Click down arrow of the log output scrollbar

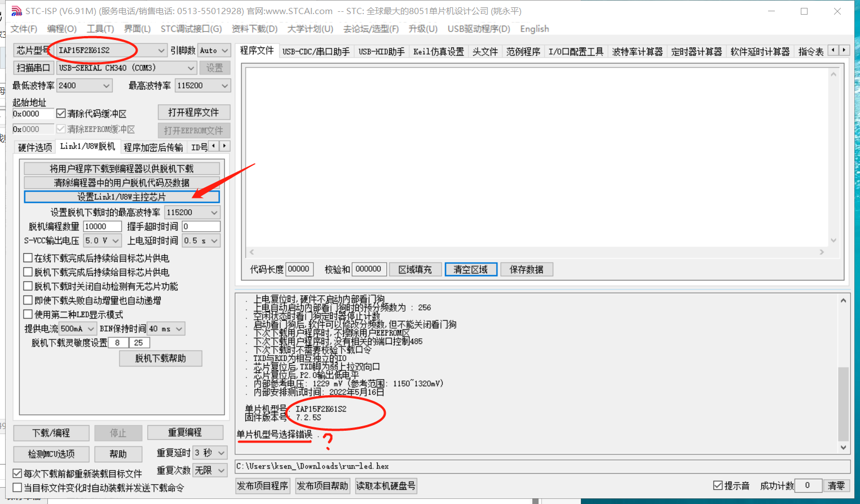coord(843,448)
